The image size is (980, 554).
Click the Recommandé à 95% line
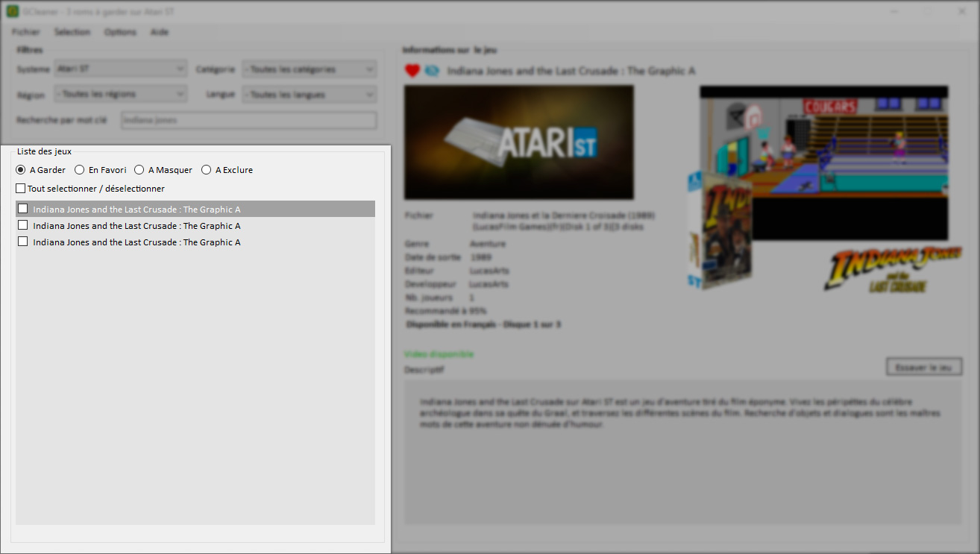point(446,311)
